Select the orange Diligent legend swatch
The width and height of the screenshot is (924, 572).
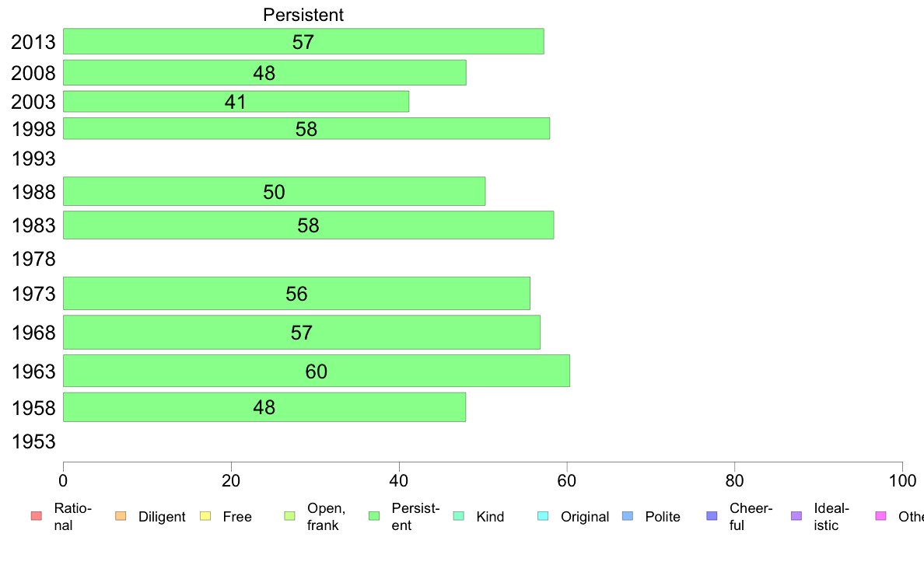coord(121,516)
